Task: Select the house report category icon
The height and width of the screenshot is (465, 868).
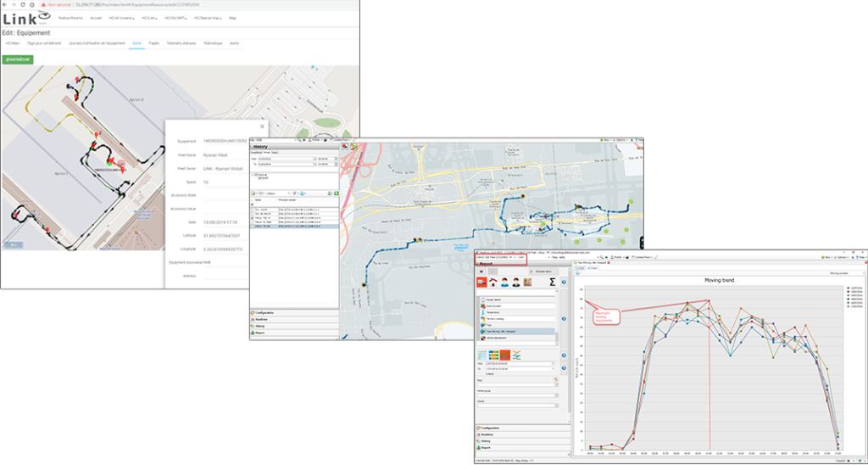Action: tap(493, 282)
